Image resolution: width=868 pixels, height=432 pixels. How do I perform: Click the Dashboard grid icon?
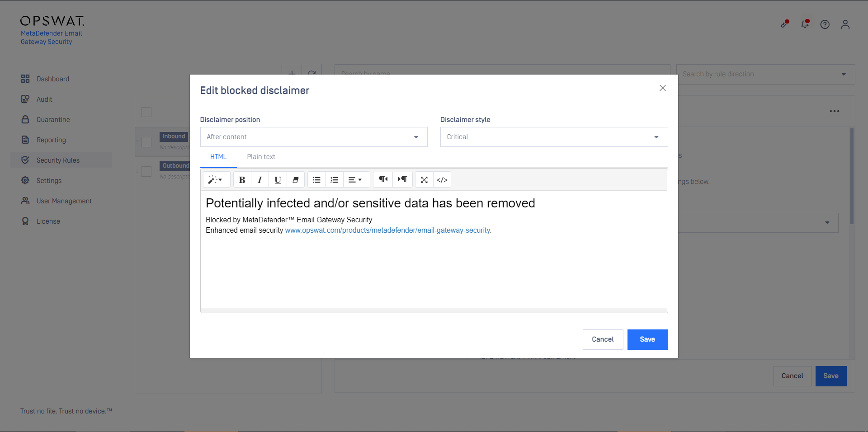coord(25,79)
